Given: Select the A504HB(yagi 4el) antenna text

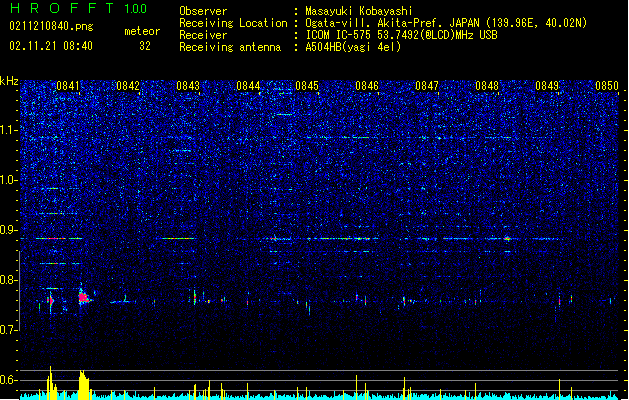Looking at the screenshot, I should pos(353,47).
